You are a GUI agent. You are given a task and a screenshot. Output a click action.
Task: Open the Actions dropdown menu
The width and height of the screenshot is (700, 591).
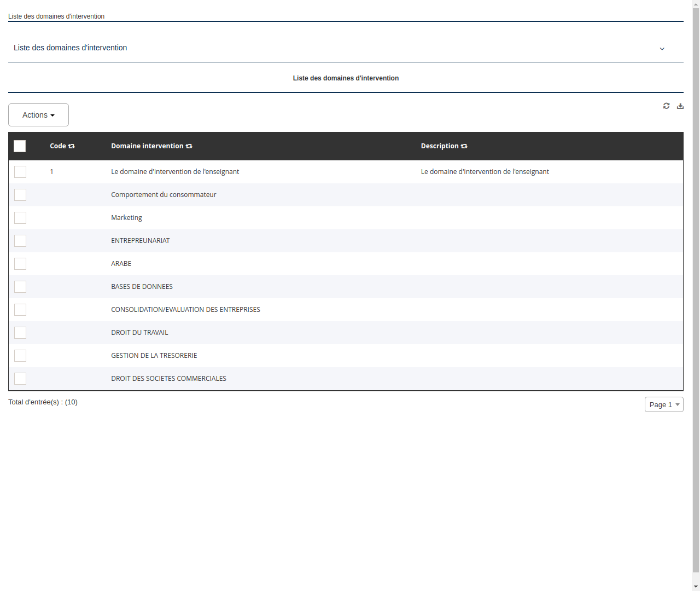coord(38,115)
